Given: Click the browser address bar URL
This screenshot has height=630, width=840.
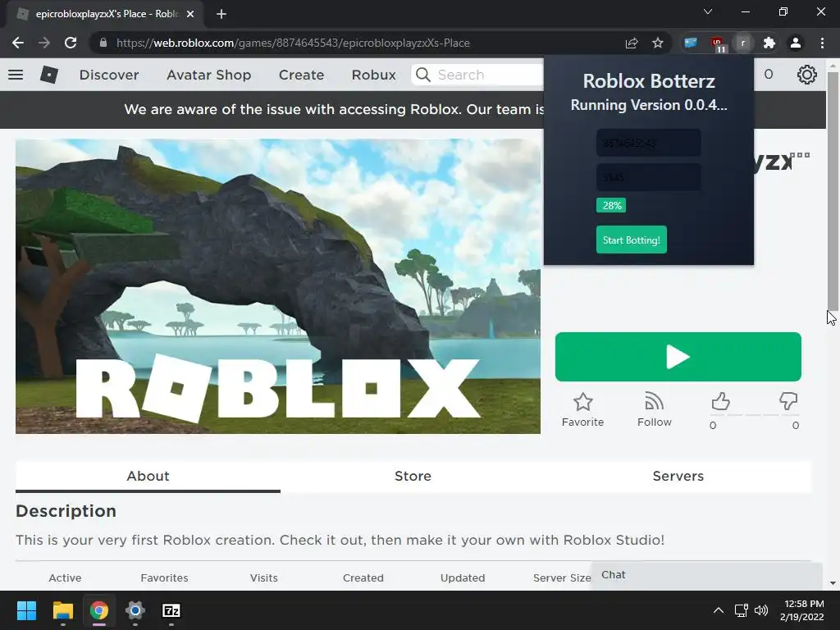Looking at the screenshot, I should coord(293,43).
